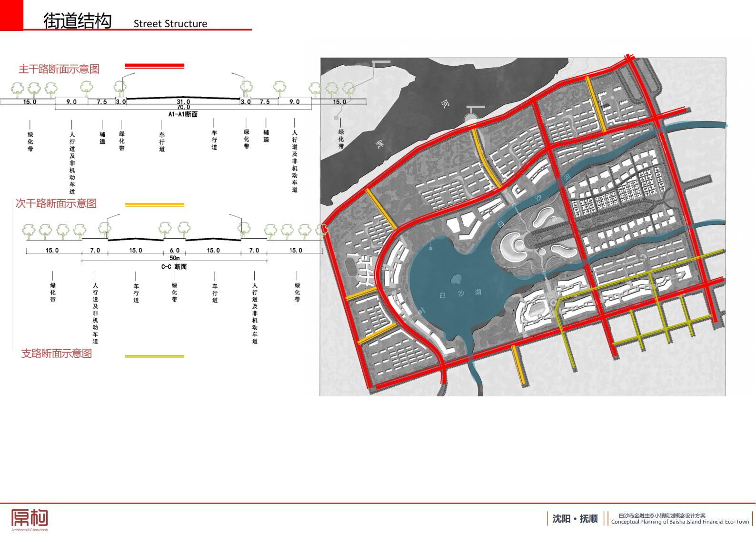
Task: Click the 主干路断面示意图 heading
Action: click(x=59, y=69)
